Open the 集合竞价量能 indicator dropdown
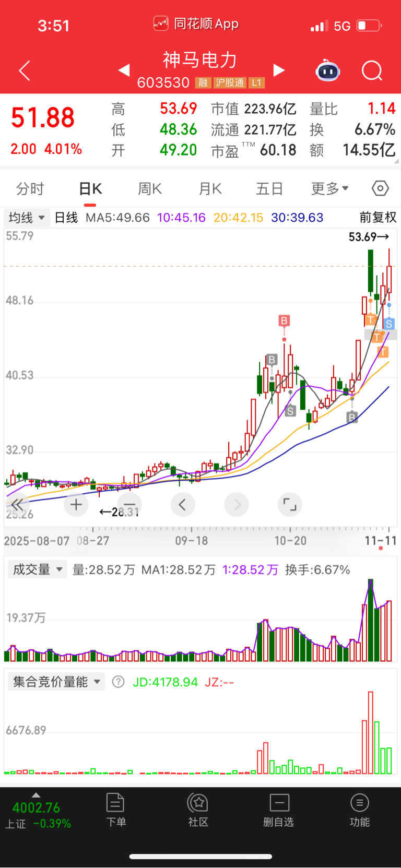The width and height of the screenshot is (401, 868). click(56, 682)
